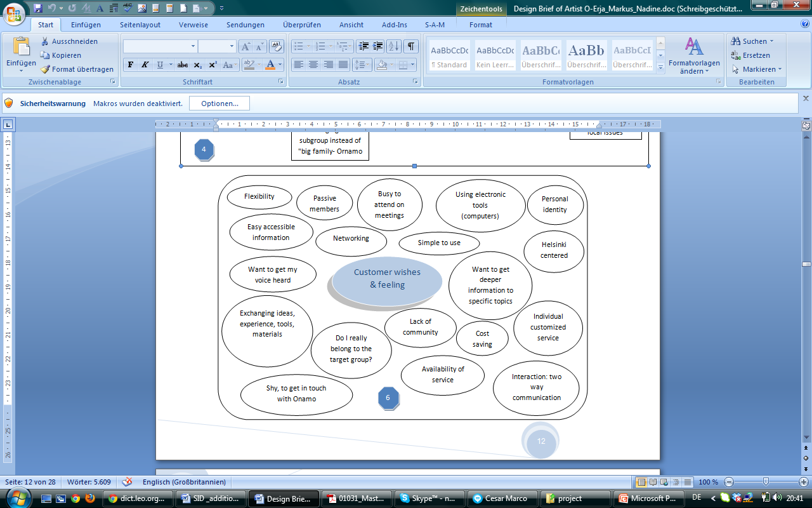
Task: Click the Ersetzen (replace) icon
Action: tap(736, 55)
